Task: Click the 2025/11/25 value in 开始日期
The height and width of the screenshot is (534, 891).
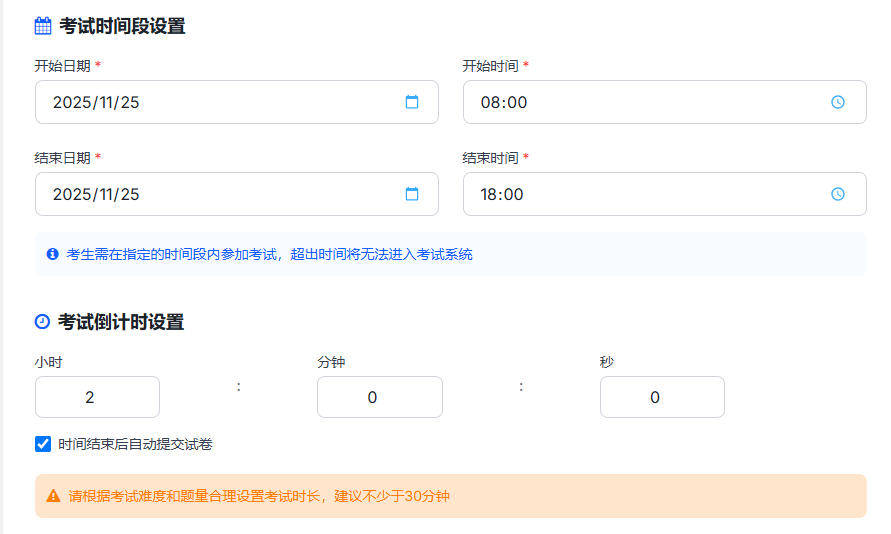Action: point(96,102)
